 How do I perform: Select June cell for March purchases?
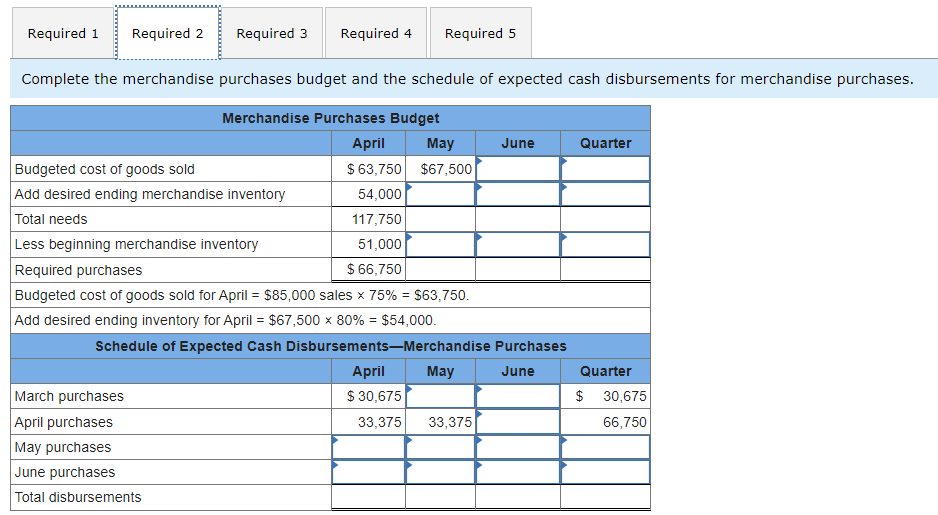tap(518, 396)
